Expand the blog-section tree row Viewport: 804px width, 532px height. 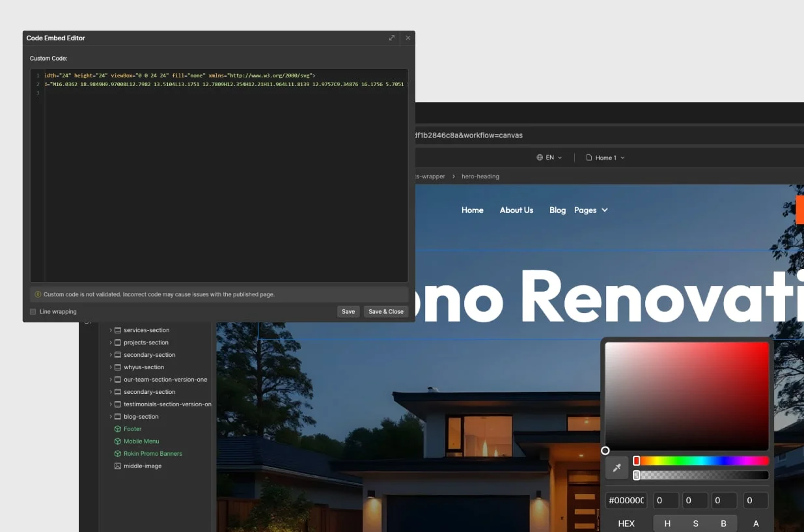[x=111, y=417]
